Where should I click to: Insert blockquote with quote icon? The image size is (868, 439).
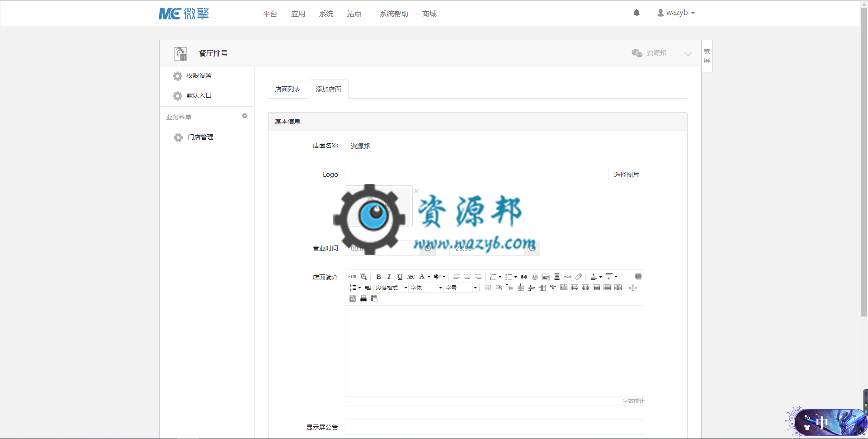[524, 277]
